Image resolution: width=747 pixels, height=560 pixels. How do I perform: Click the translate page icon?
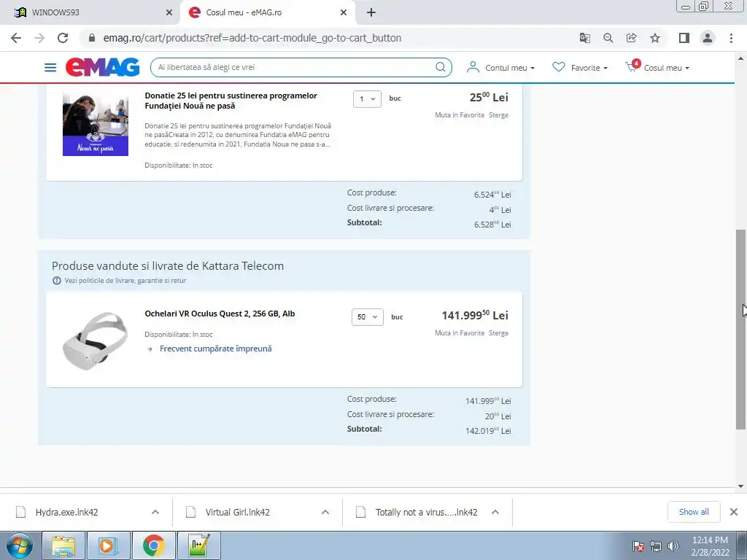(584, 38)
